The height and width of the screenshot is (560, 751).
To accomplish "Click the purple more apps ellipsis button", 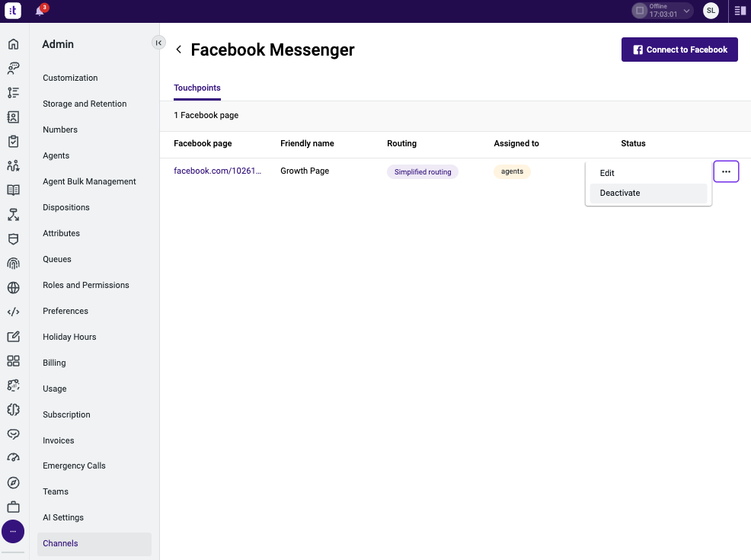I will point(13,531).
